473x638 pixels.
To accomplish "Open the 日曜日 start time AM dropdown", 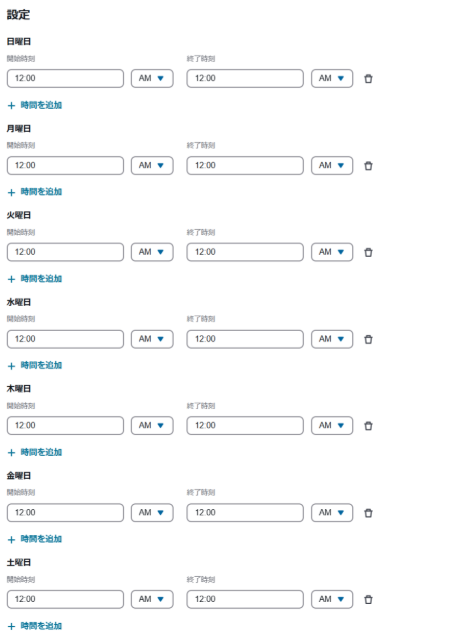I will point(152,79).
